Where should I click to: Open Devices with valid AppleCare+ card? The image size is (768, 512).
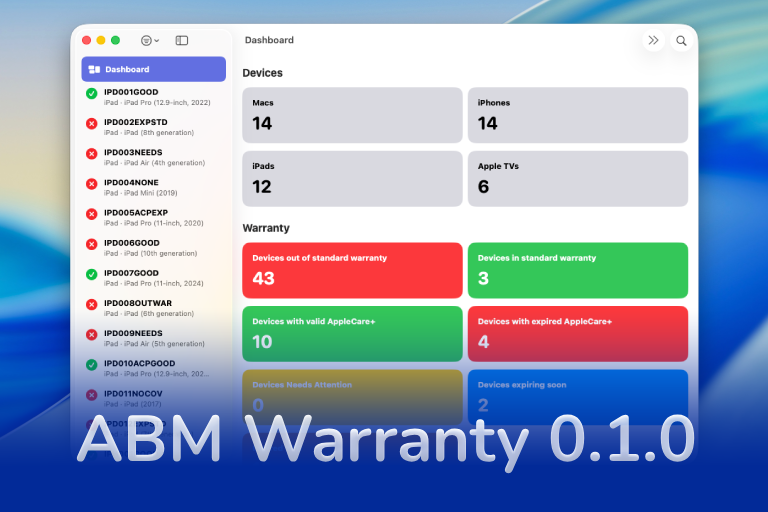coord(352,333)
